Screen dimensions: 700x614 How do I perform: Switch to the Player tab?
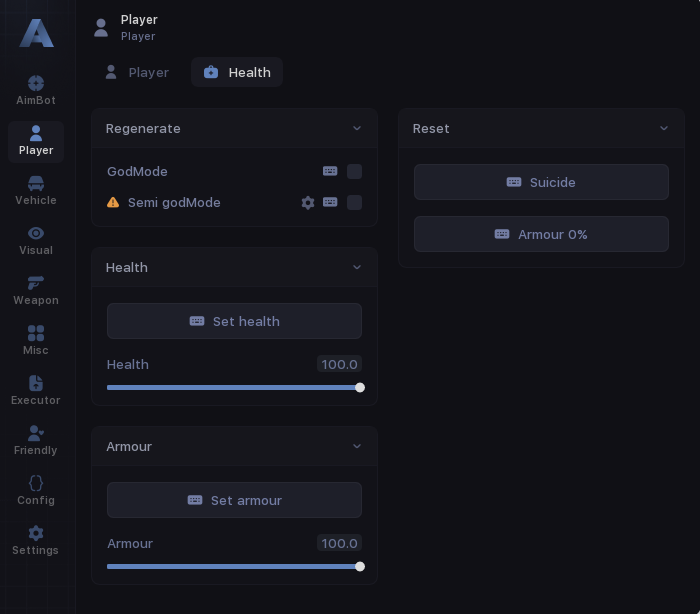[137, 73]
